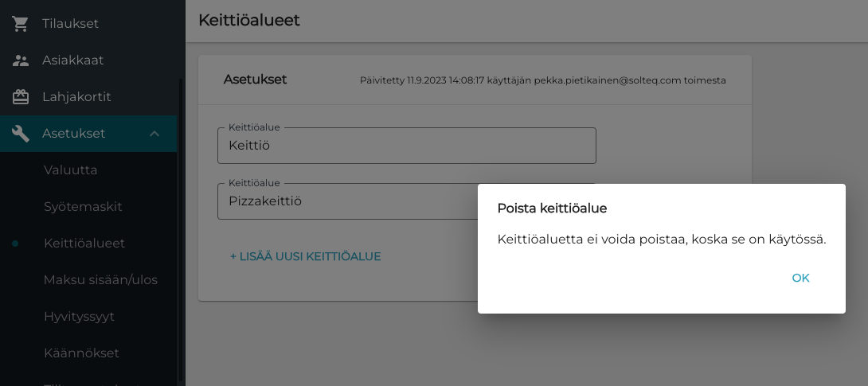
Task: Click the Pizzakeittiö input field
Action: pos(342,202)
